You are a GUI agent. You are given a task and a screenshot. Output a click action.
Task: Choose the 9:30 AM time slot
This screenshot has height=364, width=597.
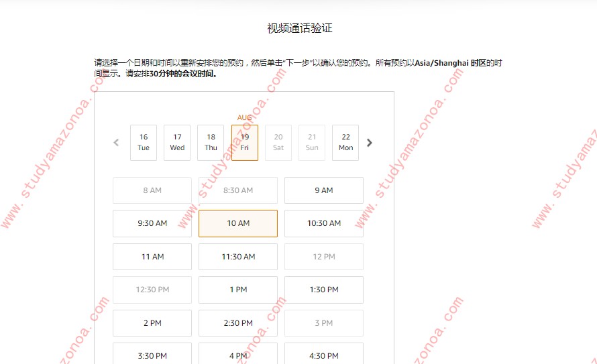pyautogui.click(x=152, y=223)
